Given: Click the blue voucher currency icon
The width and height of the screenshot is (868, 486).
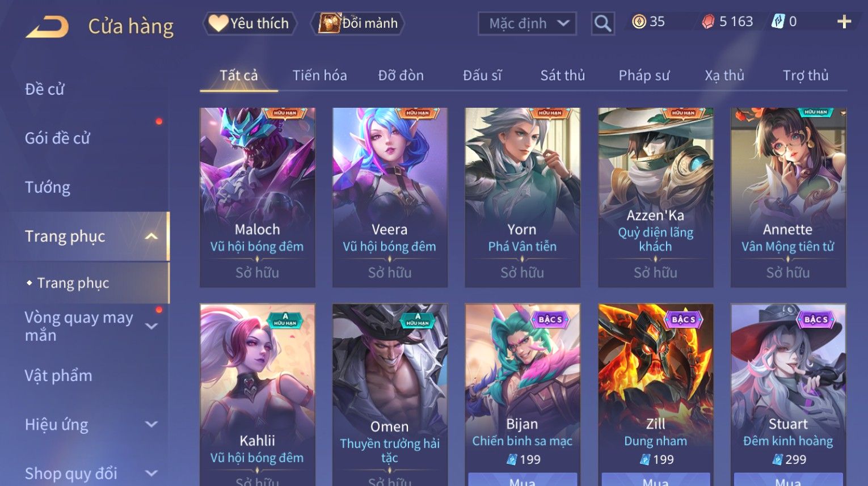Looking at the screenshot, I should point(778,22).
